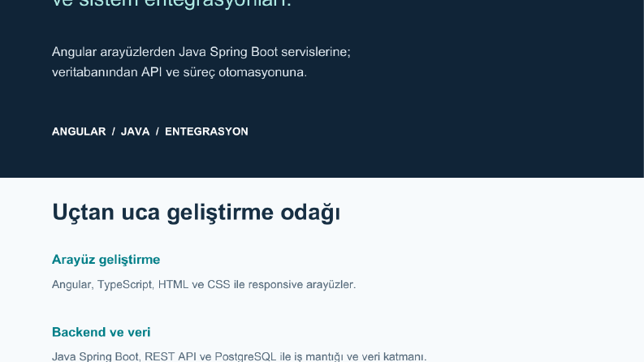Click the text 'Angular, TypeScript, HTML ve CSS ile responsive arayüzler.'

[204, 284]
